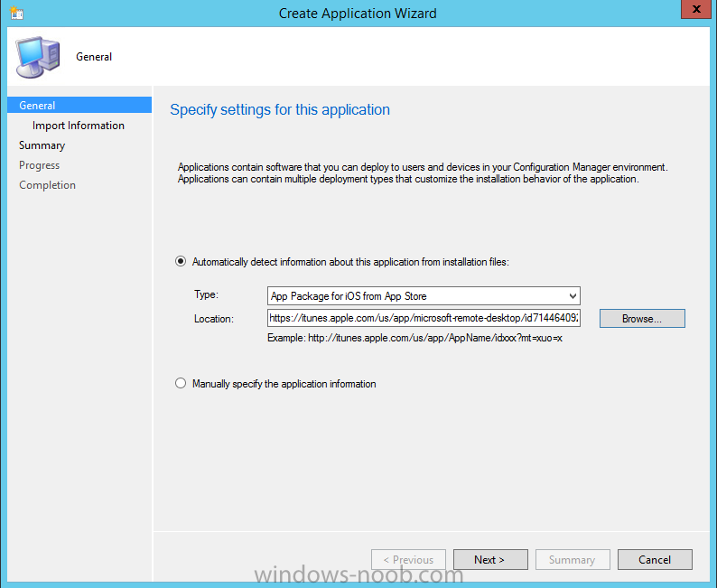This screenshot has height=588, width=717.
Task: Open the Import Information step in the sidebar
Action: (x=79, y=126)
